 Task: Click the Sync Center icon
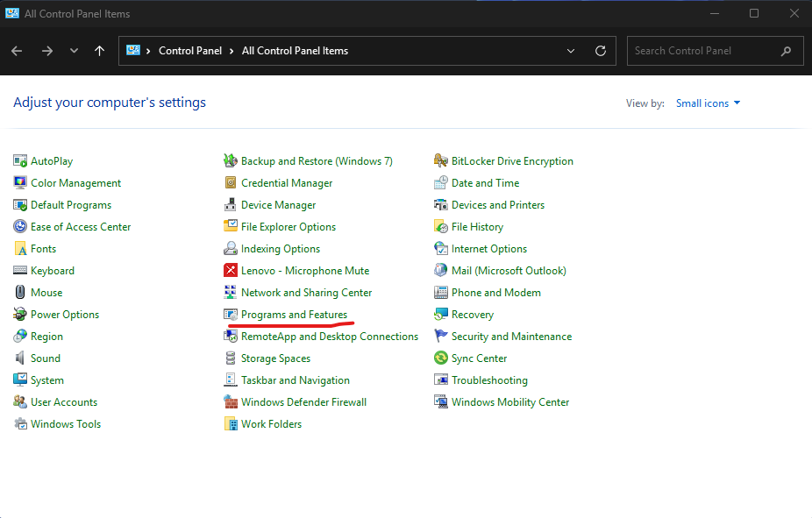(441, 358)
